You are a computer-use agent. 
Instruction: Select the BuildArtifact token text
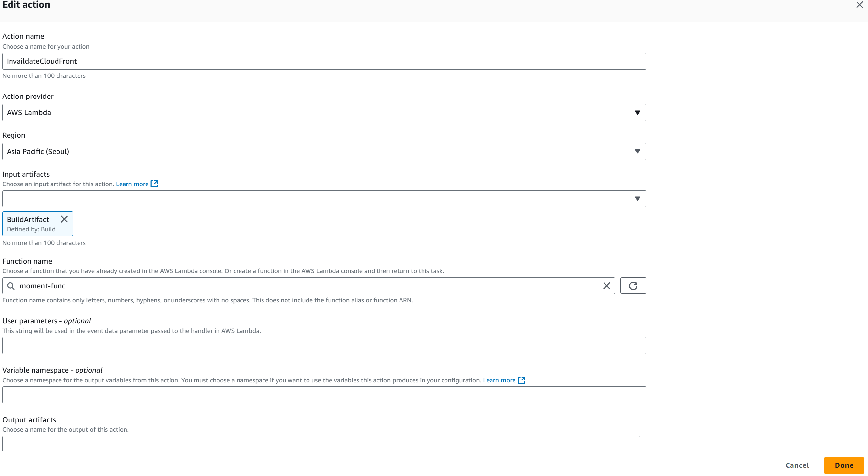click(x=28, y=220)
